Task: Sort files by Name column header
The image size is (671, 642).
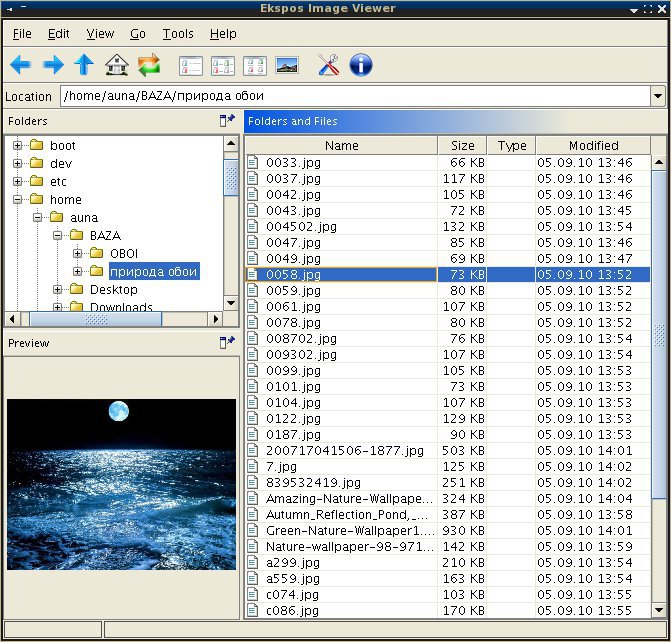Action: pos(341,146)
